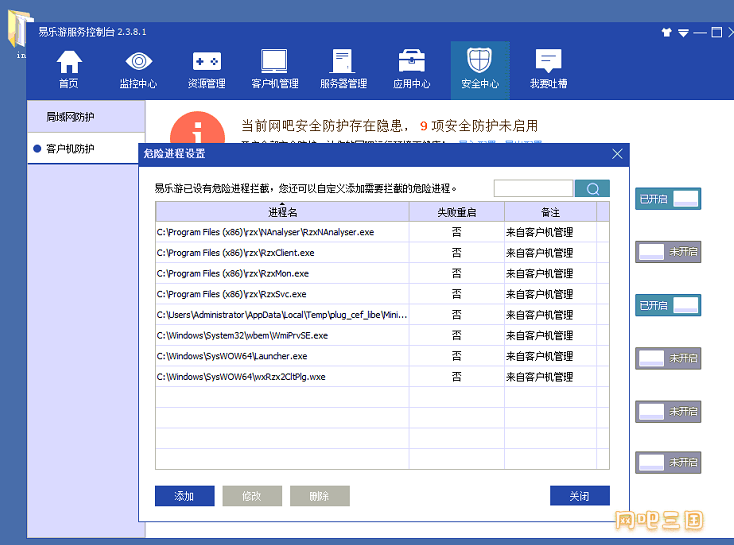Open 资源管理 gamepad icon
This screenshot has height=545, width=734.
[x=206, y=69]
